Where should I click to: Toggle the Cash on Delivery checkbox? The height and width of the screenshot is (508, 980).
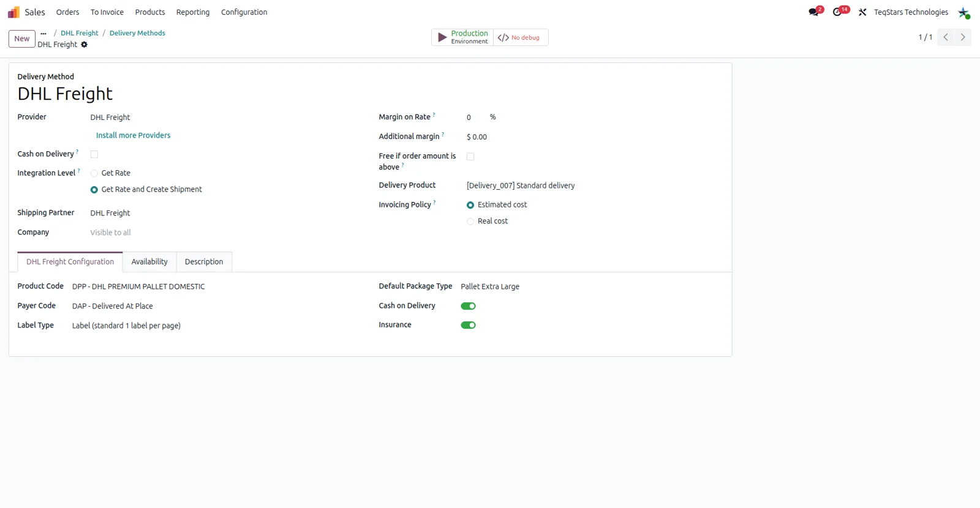[x=94, y=154]
